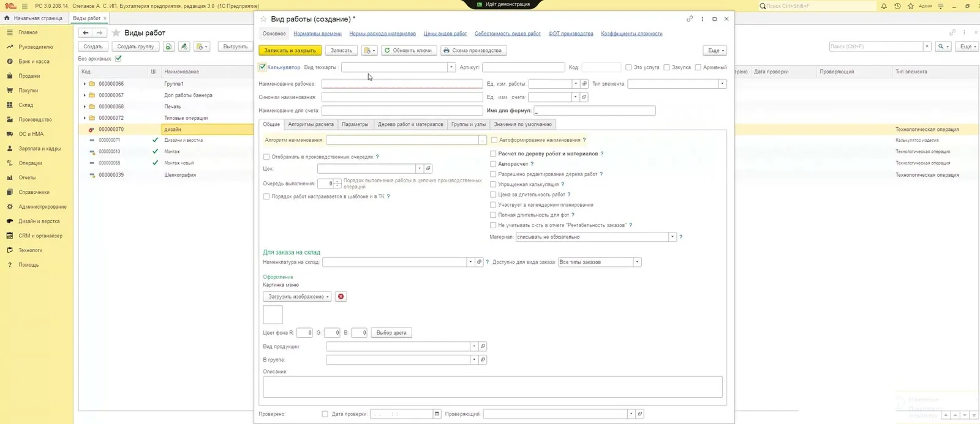Enable the Авторасчет checkbox
980x424 pixels.
493,164
